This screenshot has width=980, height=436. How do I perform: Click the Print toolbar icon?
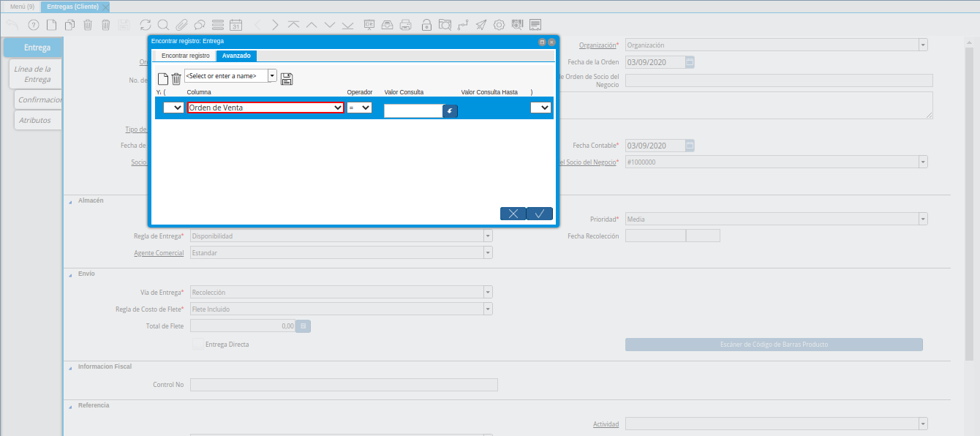click(x=406, y=25)
